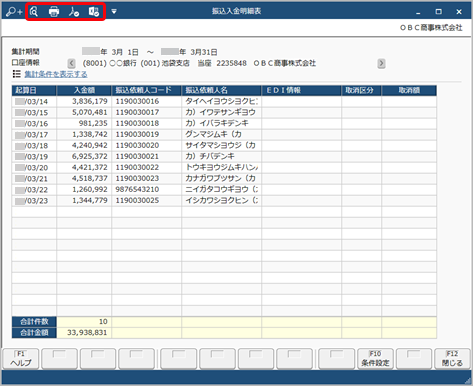Click the F12 閉じる button
Image resolution: width=473 pixels, height=386 pixels.
click(x=452, y=359)
